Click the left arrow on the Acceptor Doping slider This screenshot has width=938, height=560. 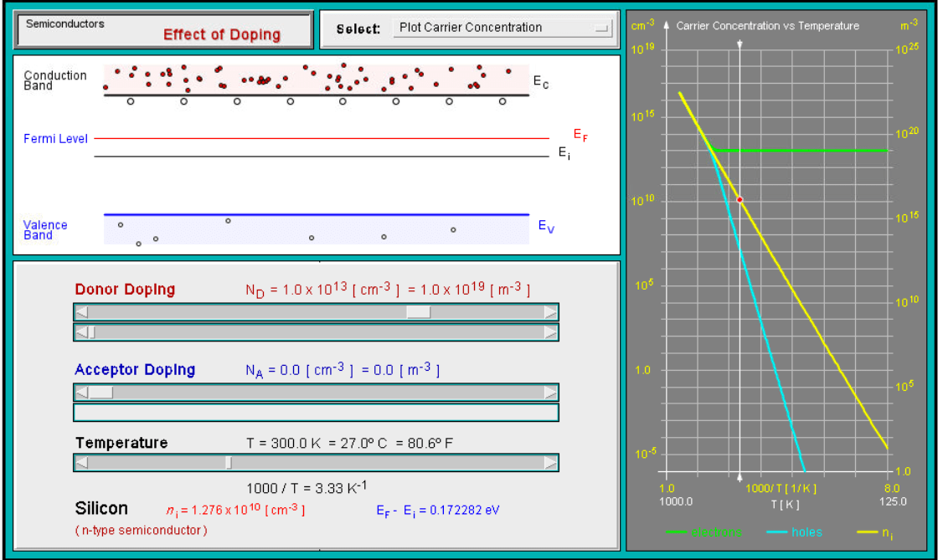(x=81, y=392)
